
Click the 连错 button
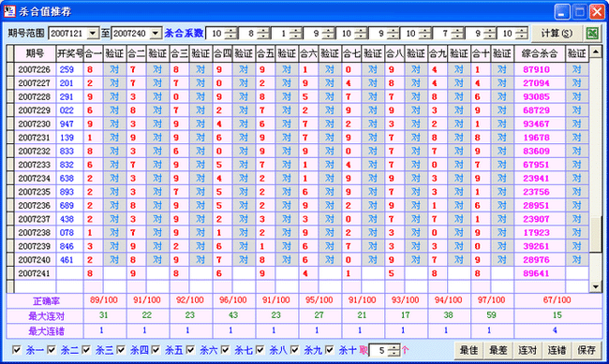[x=557, y=350]
